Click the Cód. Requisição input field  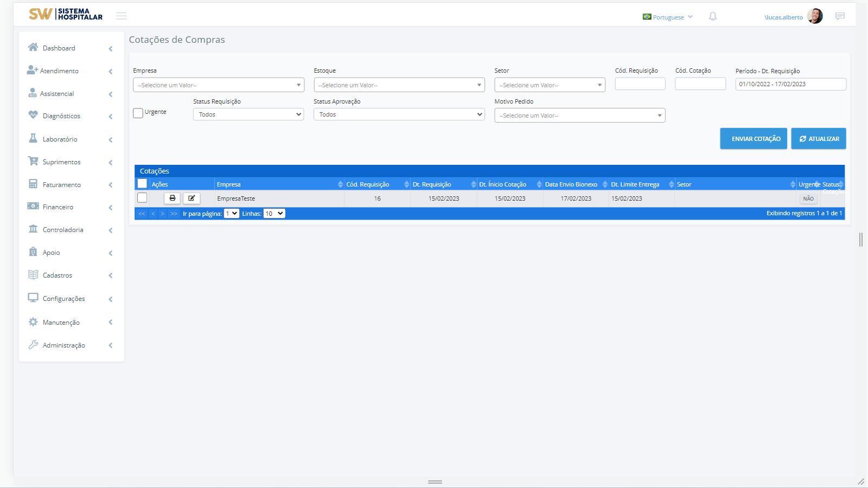[640, 84]
